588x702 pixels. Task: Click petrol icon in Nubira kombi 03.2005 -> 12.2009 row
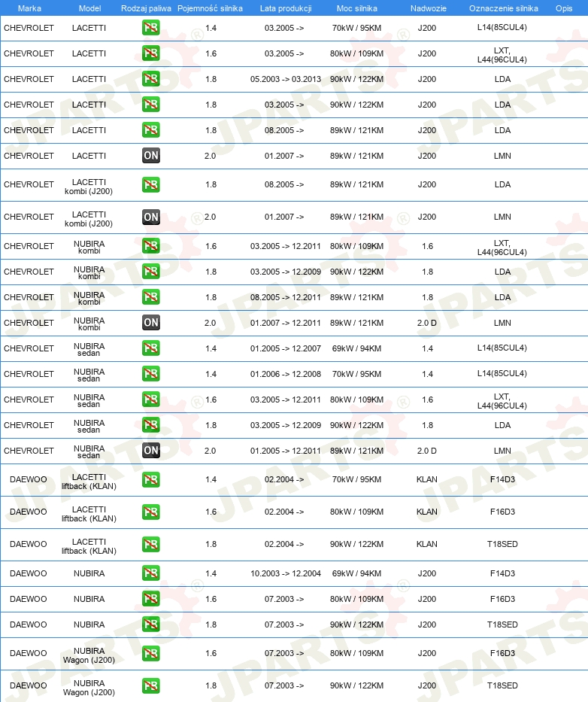151,272
